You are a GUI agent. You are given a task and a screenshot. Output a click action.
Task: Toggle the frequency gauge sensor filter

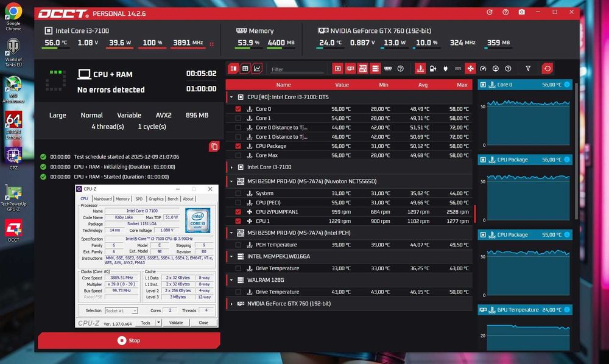coord(483,69)
